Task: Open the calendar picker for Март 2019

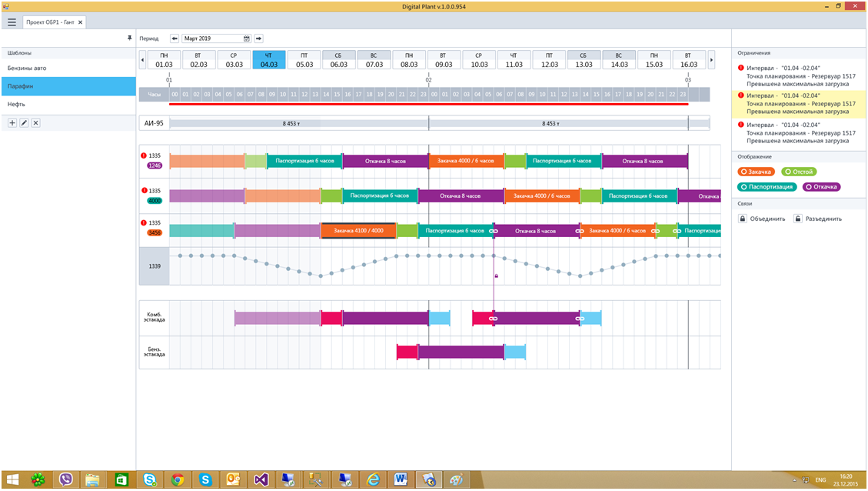Action: pos(247,38)
